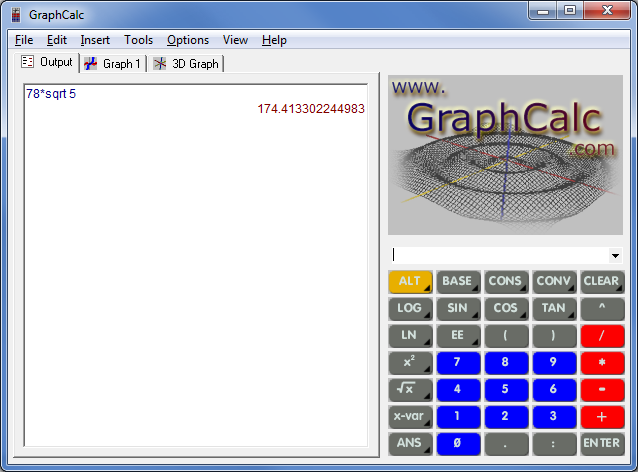The width and height of the screenshot is (638, 472).
Task: Insert LN natural log function
Action: tap(410, 336)
